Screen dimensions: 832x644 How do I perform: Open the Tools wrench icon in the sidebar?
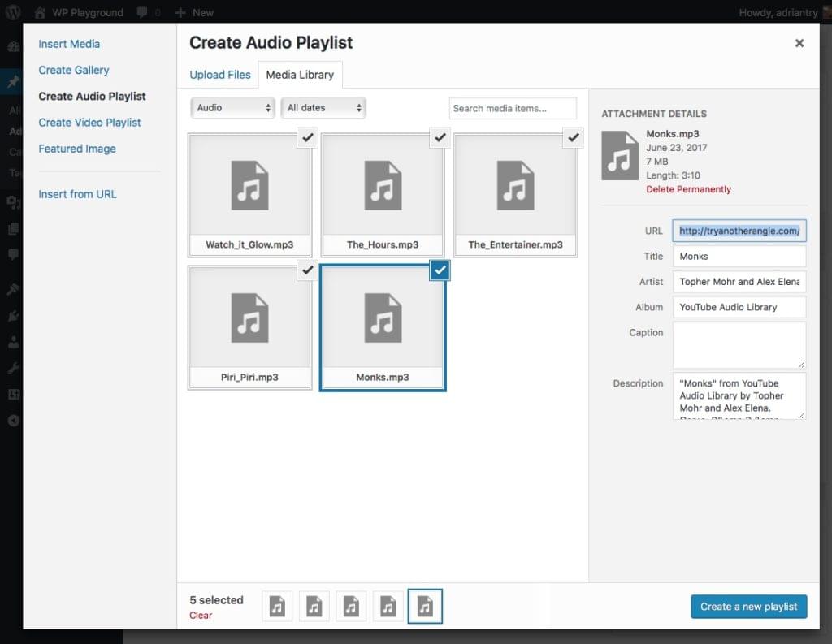pyautogui.click(x=12, y=368)
